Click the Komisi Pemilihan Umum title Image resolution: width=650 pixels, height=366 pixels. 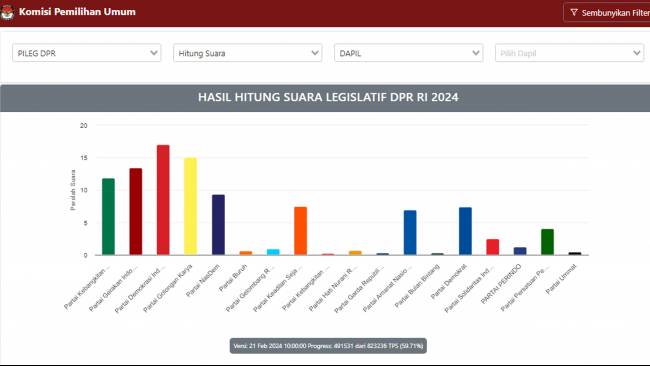click(77, 12)
